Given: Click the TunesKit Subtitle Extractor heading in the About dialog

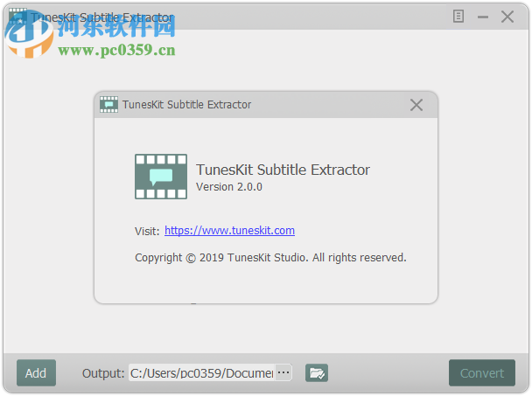Looking at the screenshot, I should coord(283,170).
